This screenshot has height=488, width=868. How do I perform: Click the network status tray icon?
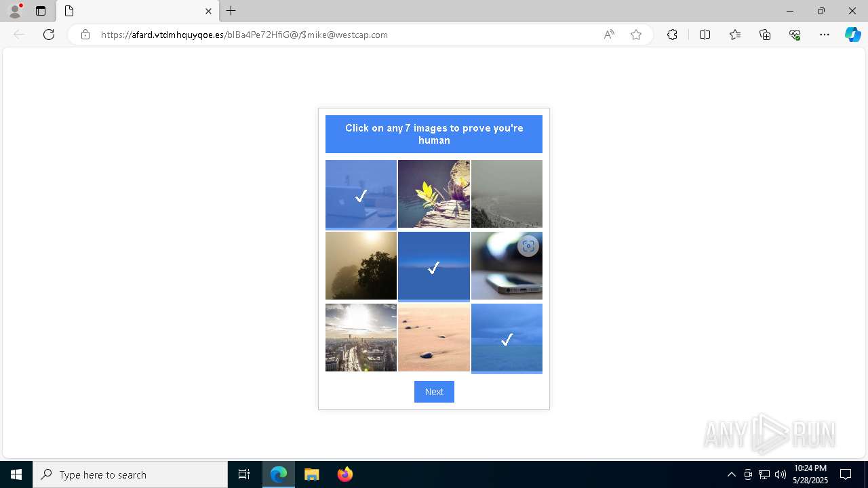click(x=764, y=474)
